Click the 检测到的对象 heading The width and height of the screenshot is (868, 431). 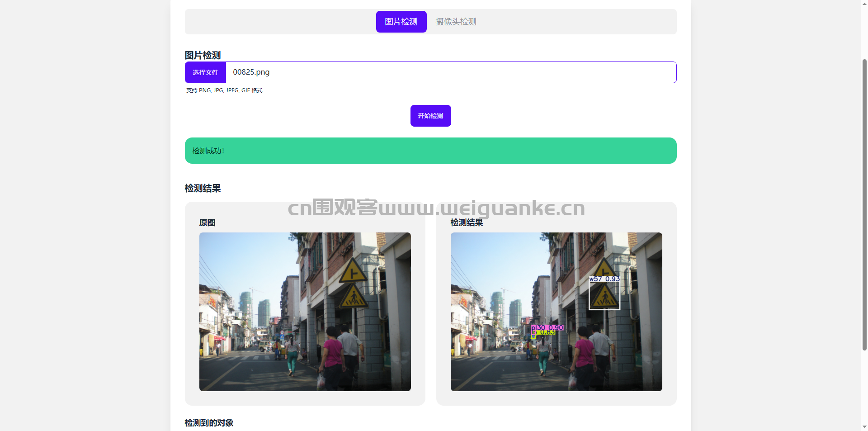(209, 423)
